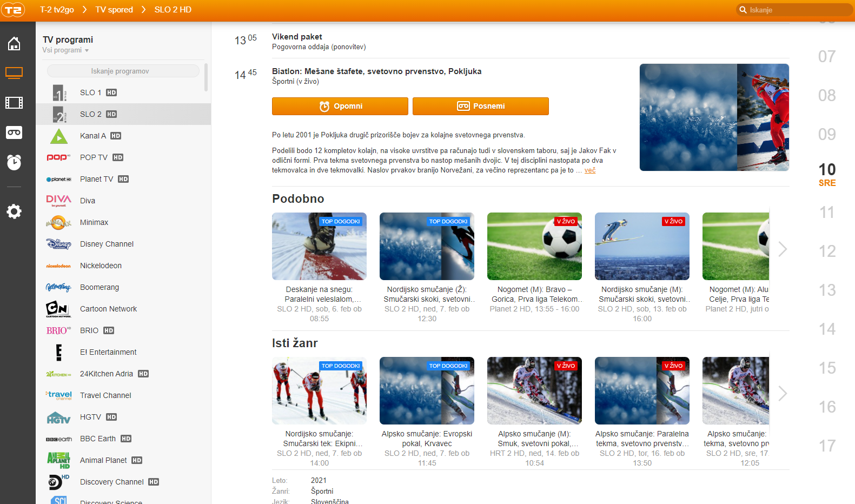Open the film strip video library icon
855x504 pixels.
tap(14, 102)
